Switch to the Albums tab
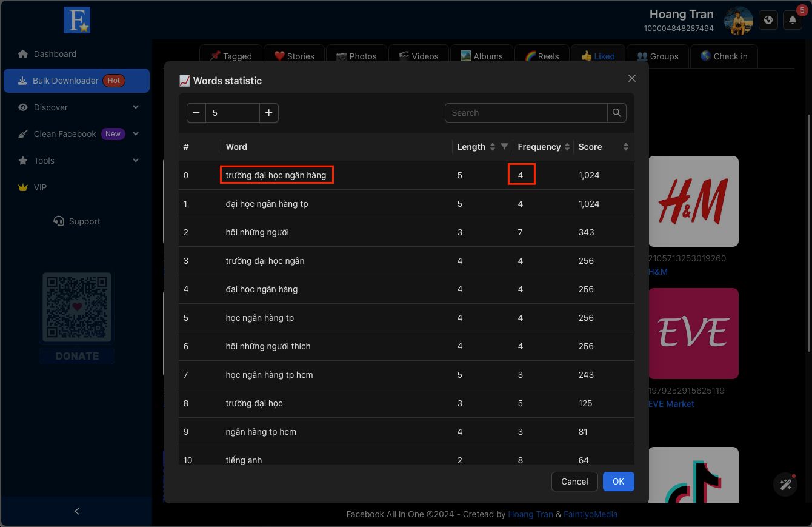Image resolution: width=812 pixels, height=527 pixels. point(482,56)
